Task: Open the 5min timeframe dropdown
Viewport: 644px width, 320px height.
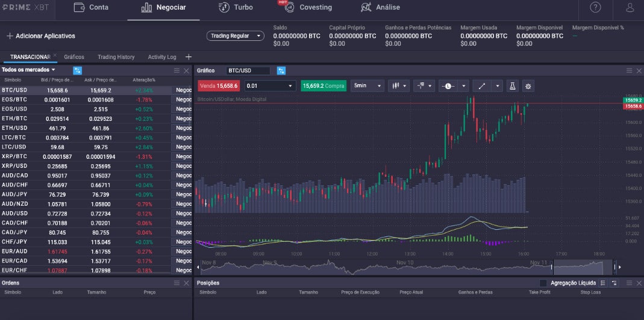Action: pos(367,86)
